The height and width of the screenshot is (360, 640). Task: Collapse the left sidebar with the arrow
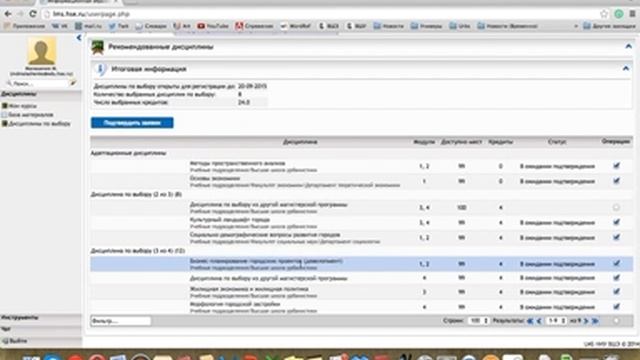(x=79, y=38)
